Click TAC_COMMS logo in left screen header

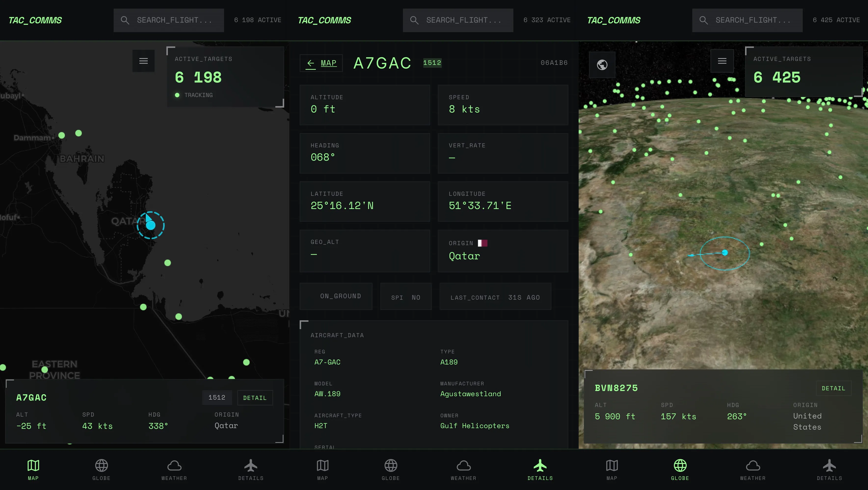[35, 20]
